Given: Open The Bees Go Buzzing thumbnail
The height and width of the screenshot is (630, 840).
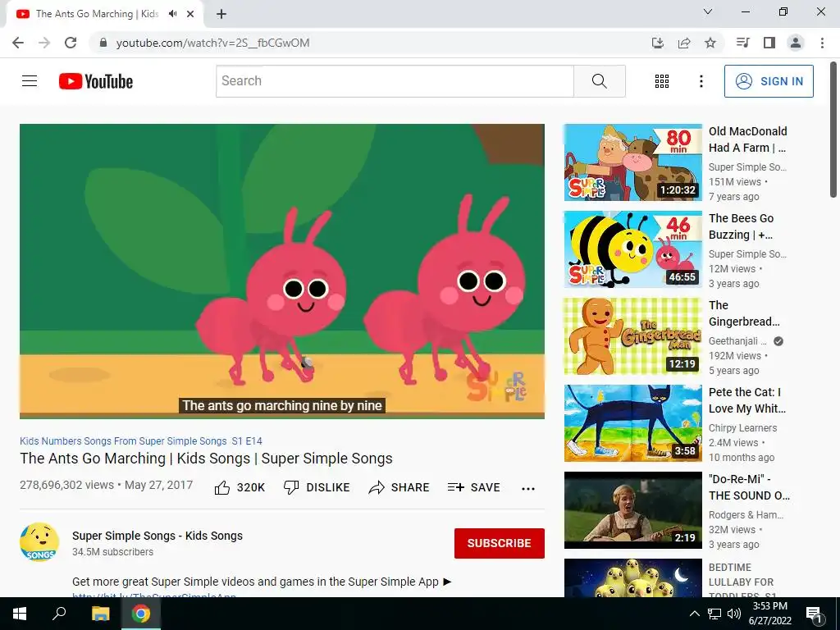Looking at the screenshot, I should 632,249.
